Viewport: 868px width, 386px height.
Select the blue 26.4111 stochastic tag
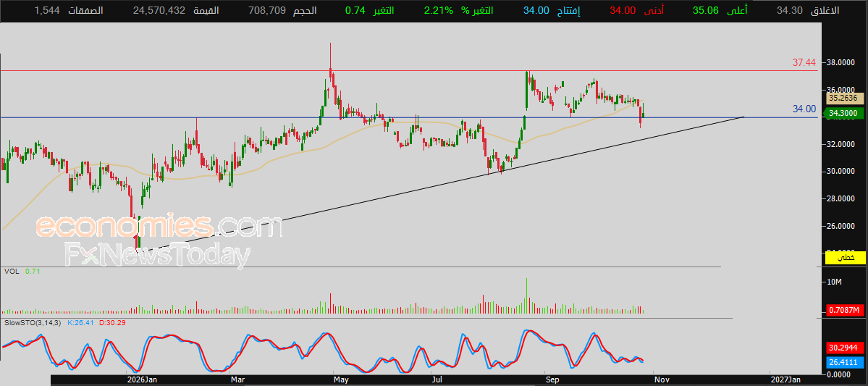pos(843,362)
